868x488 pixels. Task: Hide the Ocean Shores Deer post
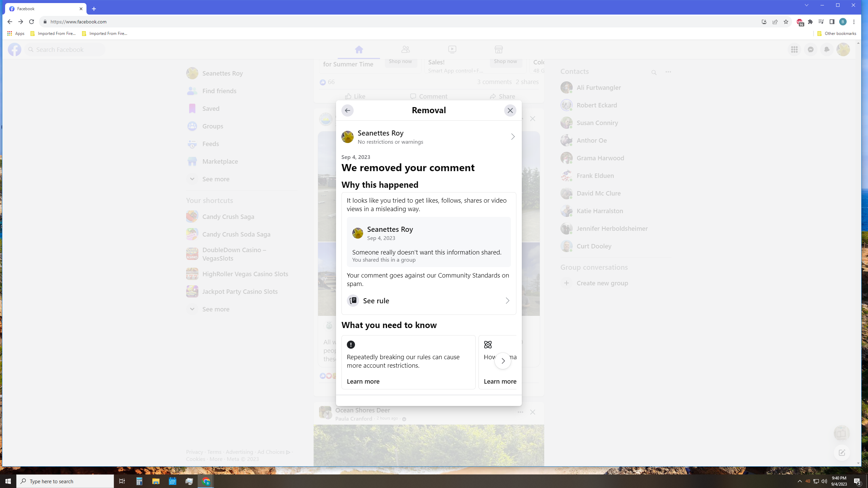point(532,412)
